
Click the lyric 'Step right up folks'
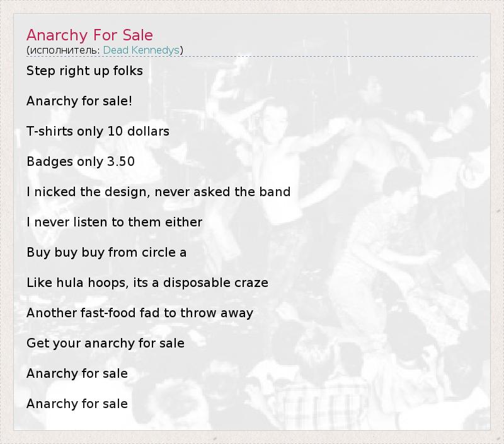point(84,71)
